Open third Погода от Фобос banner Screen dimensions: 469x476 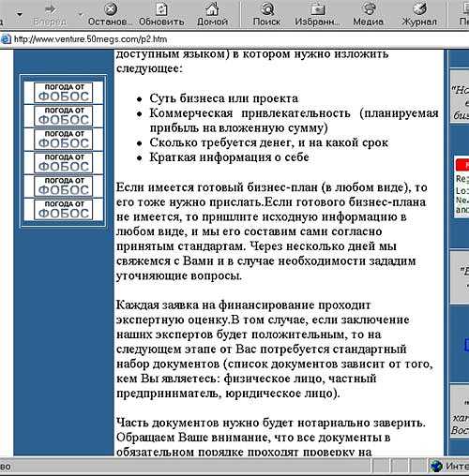coord(64,140)
